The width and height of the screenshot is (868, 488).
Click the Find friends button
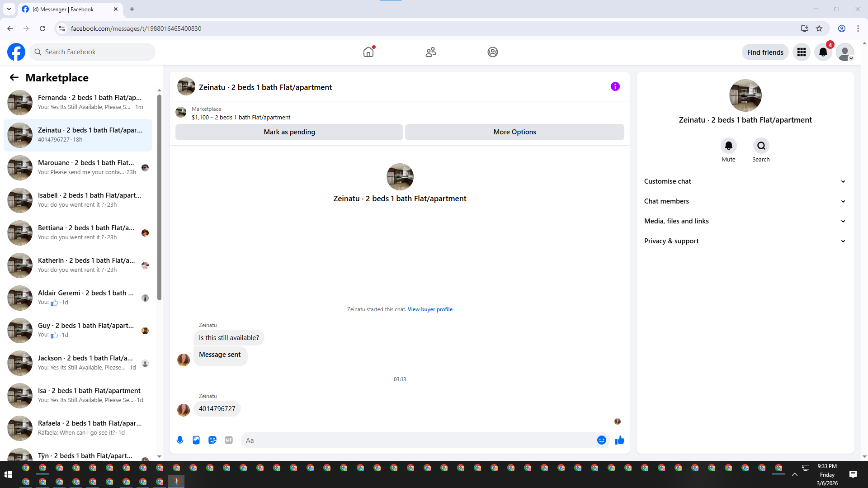tap(765, 52)
